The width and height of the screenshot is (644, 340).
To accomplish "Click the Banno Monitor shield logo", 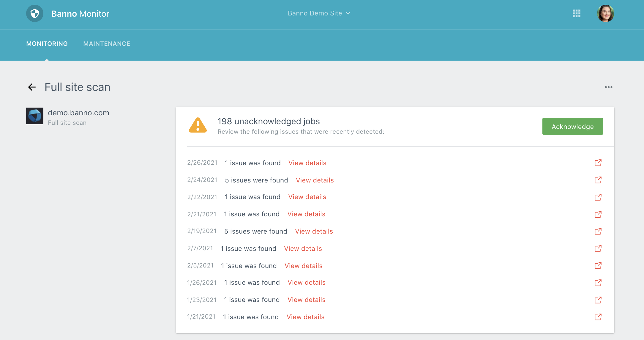I will 35,13.
